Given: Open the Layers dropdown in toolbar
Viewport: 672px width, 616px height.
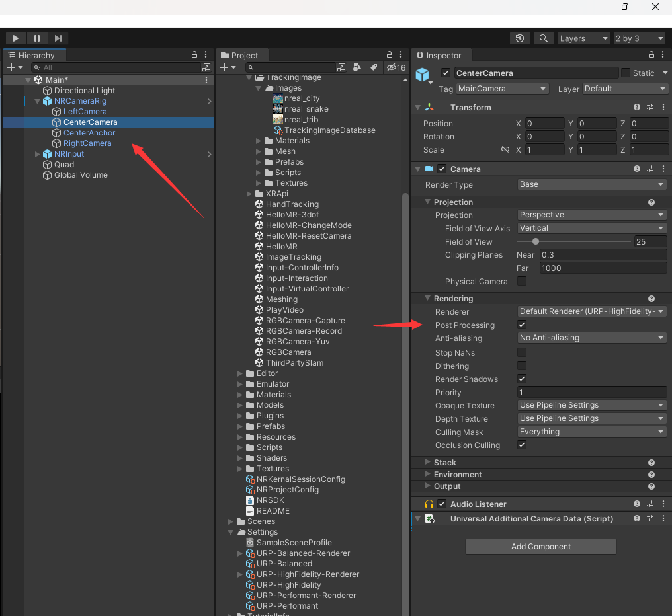Looking at the screenshot, I should pyautogui.click(x=583, y=38).
